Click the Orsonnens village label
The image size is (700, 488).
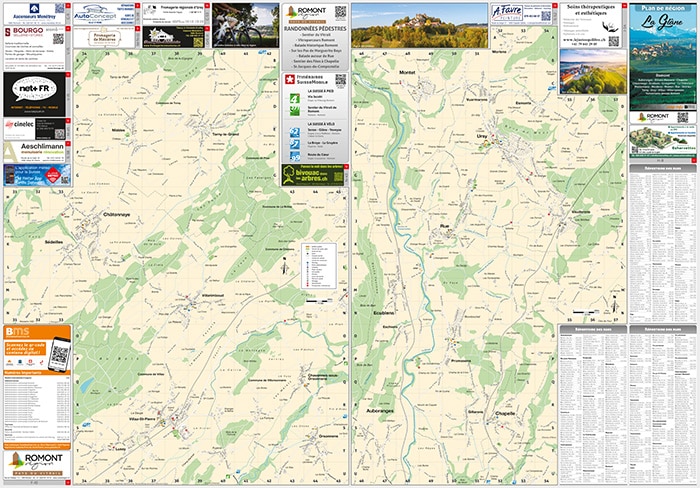pos(329,436)
